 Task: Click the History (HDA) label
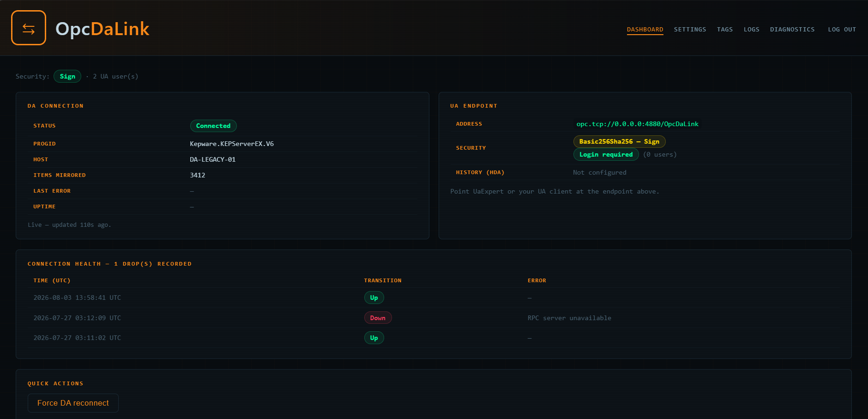[480, 172]
